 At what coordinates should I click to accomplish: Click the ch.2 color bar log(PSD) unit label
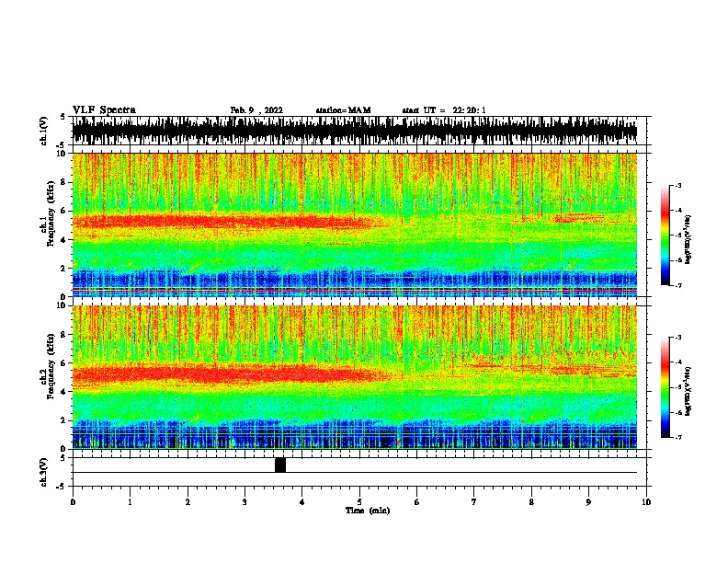[688, 391]
